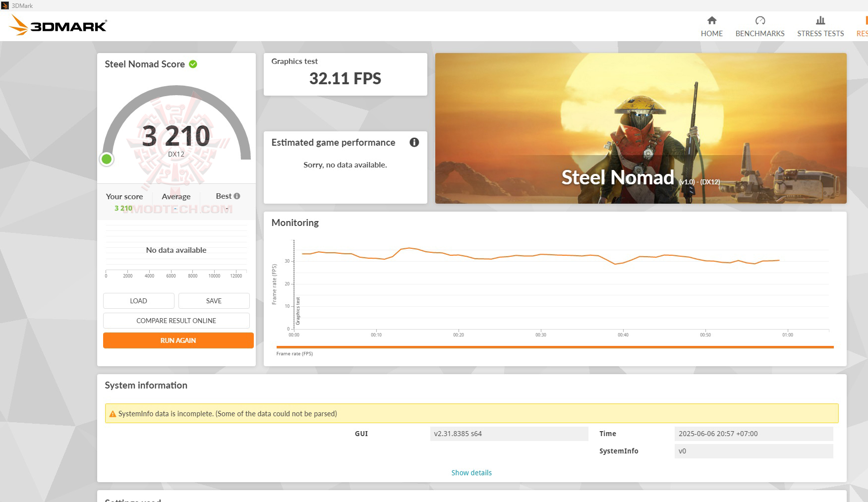Click the Estimated game performance heading
The image size is (868, 502).
[333, 142]
